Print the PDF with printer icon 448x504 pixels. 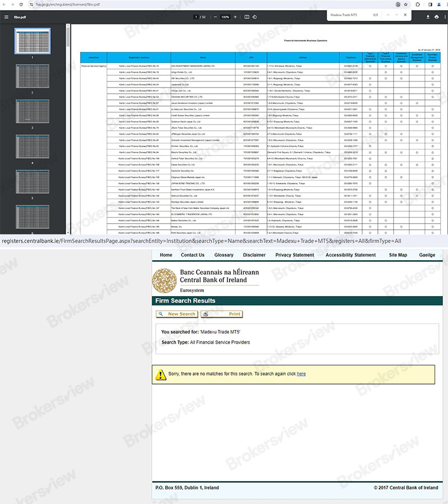click(x=436, y=17)
